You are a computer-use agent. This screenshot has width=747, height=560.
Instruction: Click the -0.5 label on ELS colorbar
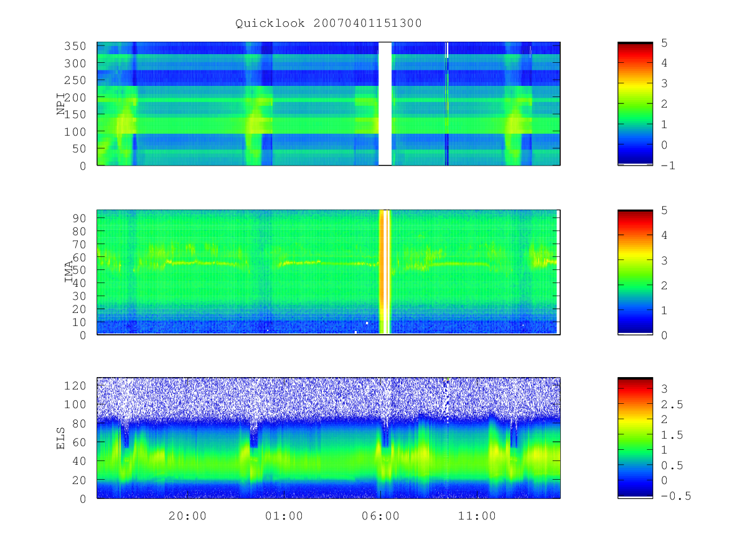(675, 496)
